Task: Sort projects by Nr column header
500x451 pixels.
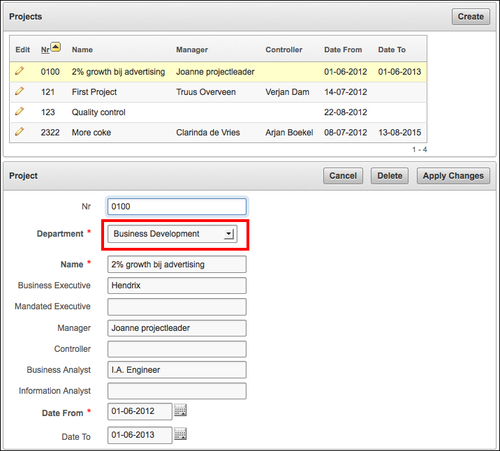Action: pyautogui.click(x=45, y=50)
